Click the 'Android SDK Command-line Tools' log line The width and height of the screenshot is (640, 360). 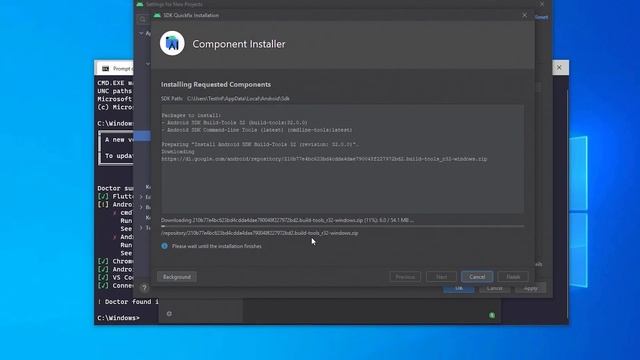point(257,130)
